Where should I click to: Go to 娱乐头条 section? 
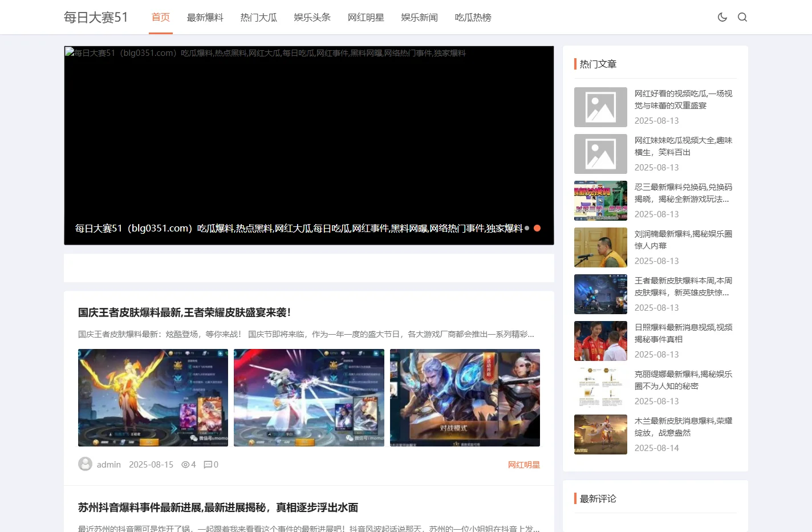coord(312,18)
